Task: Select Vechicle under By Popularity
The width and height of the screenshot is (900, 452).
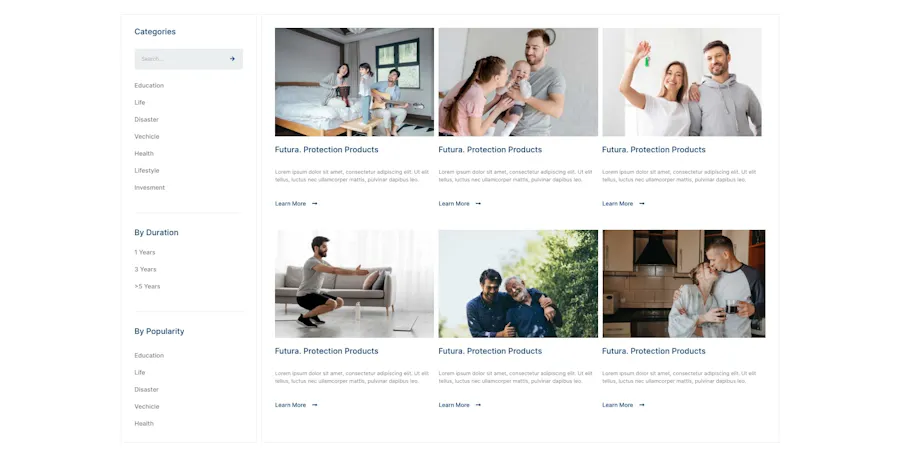Action: tap(147, 407)
